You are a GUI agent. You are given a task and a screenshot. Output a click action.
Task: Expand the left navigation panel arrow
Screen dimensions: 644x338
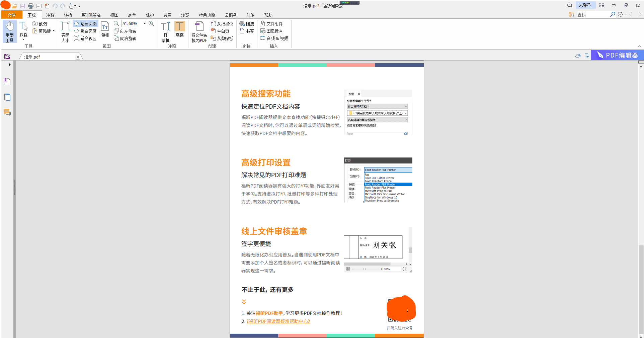click(10, 65)
